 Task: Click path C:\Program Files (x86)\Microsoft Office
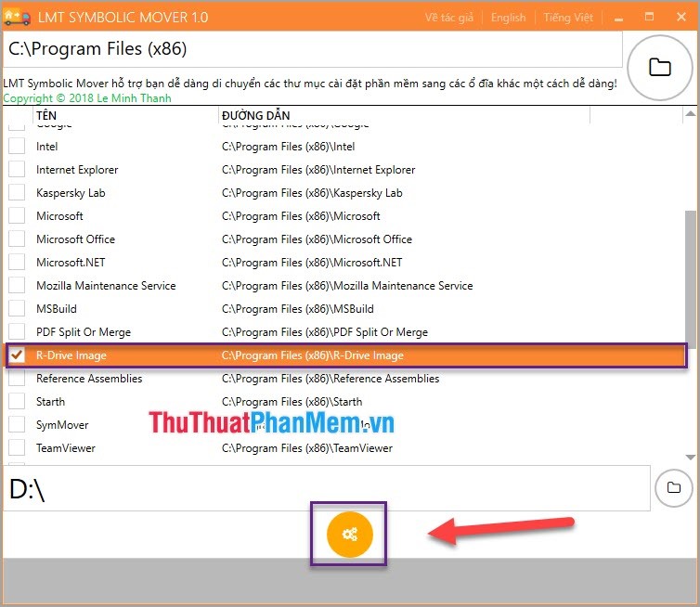coord(317,239)
